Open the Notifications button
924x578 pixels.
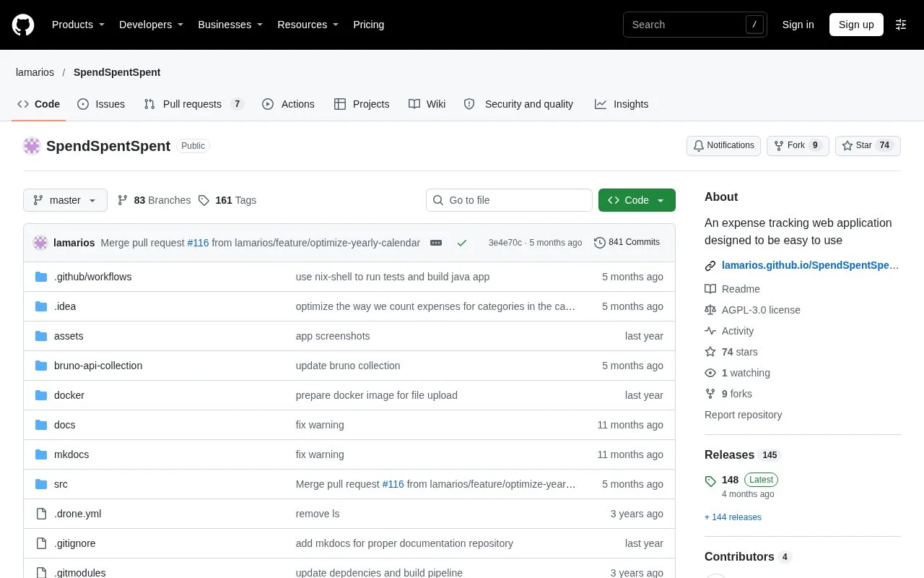[x=723, y=145]
